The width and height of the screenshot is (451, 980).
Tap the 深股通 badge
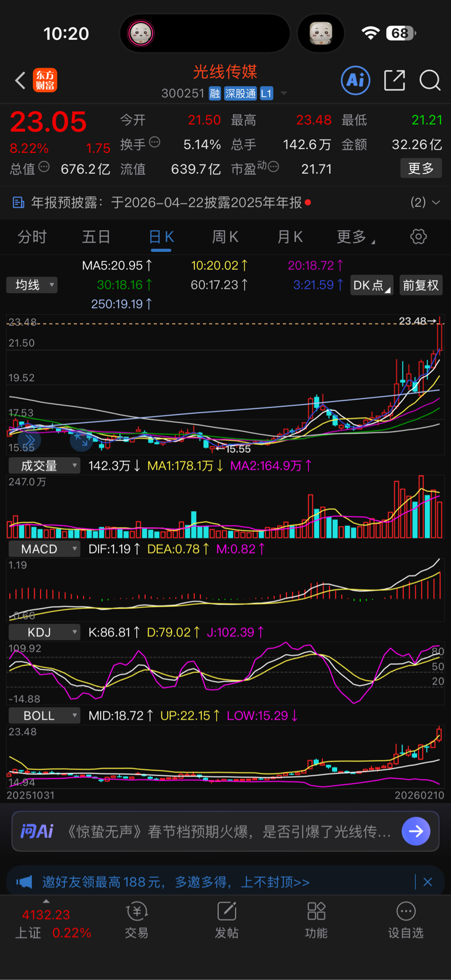click(x=241, y=93)
